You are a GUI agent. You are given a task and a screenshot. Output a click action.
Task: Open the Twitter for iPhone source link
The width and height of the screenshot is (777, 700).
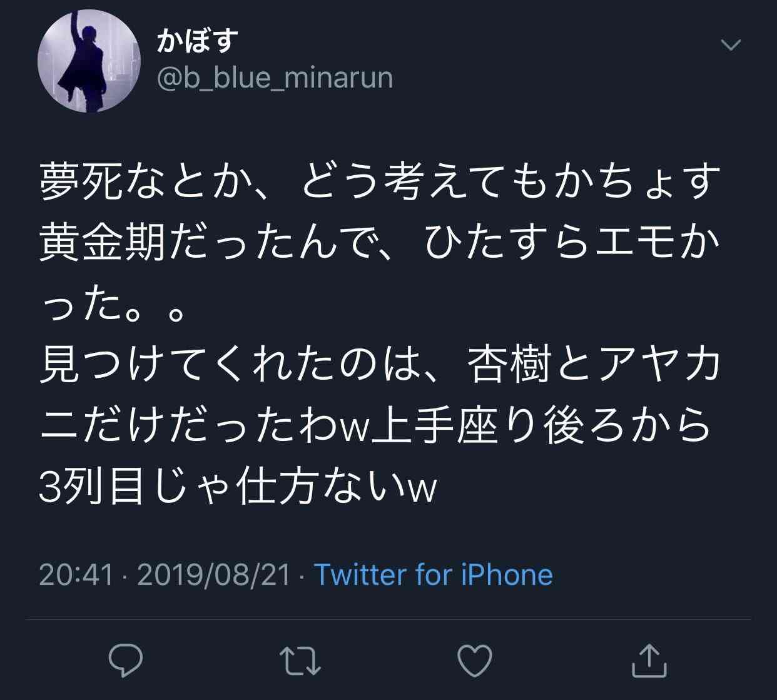pos(433,574)
